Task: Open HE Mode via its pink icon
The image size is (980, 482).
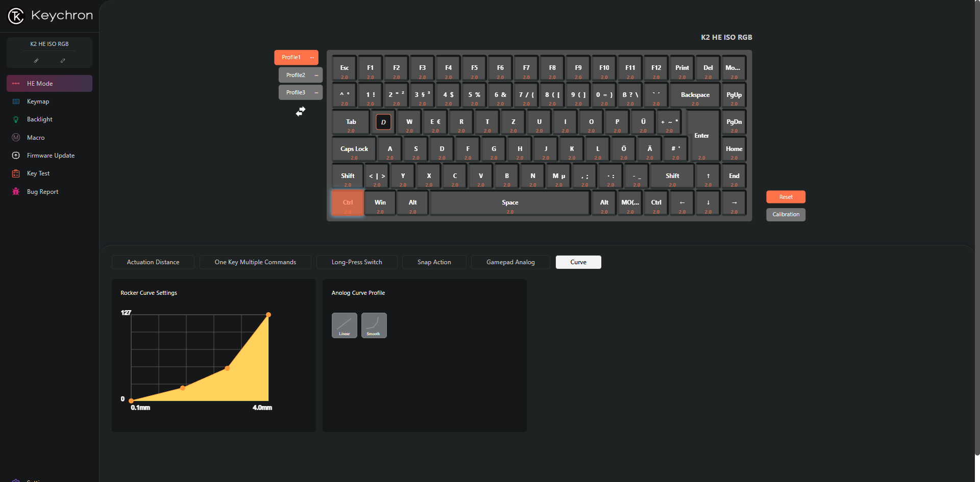Action: coord(16,84)
